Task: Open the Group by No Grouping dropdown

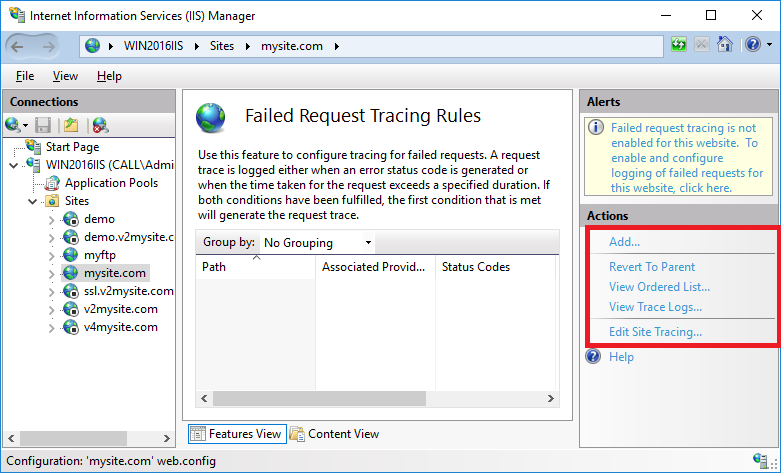Action: click(x=317, y=242)
